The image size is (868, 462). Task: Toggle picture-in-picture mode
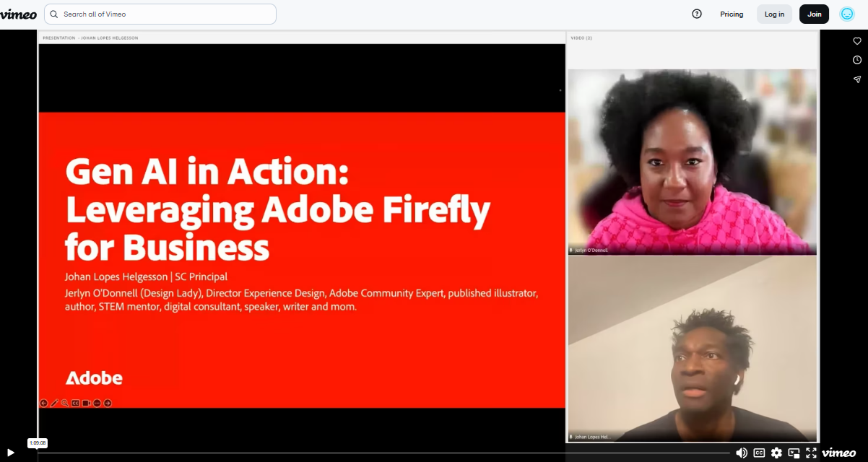794,453
